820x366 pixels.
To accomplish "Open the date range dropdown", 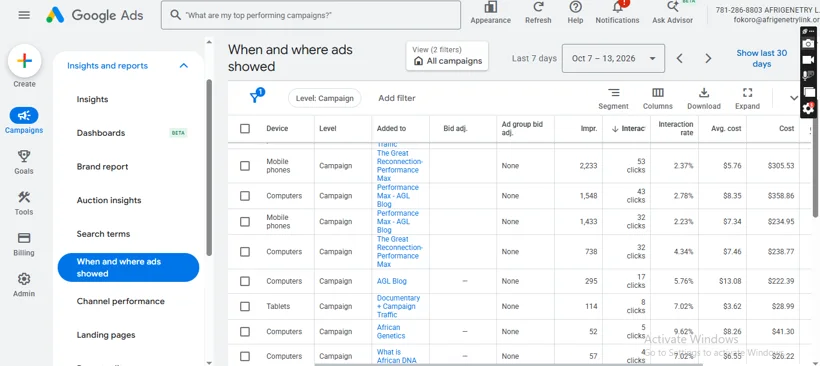I will [x=613, y=58].
